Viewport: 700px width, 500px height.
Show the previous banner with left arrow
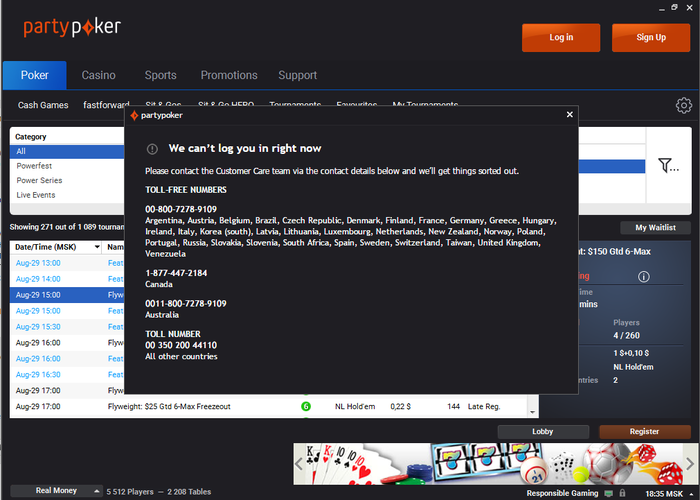coord(299,464)
